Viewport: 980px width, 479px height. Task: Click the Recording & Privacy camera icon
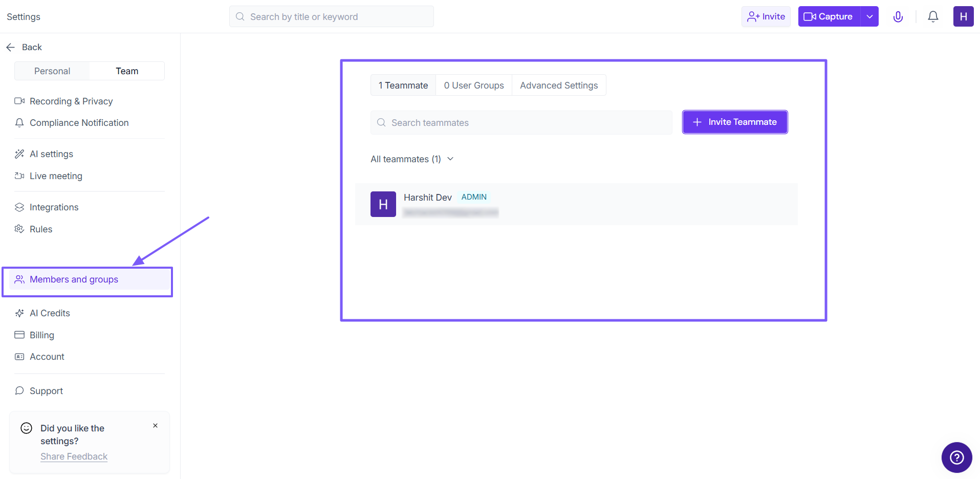pyautogui.click(x=19, y=101)
